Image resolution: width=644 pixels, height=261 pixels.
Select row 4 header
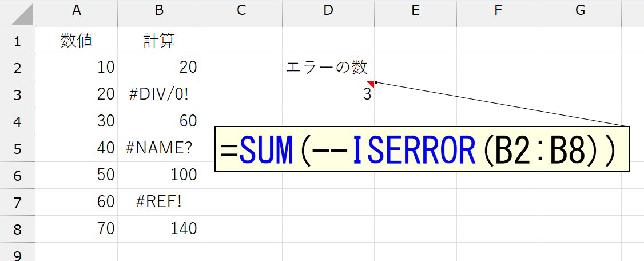(17, 121)
